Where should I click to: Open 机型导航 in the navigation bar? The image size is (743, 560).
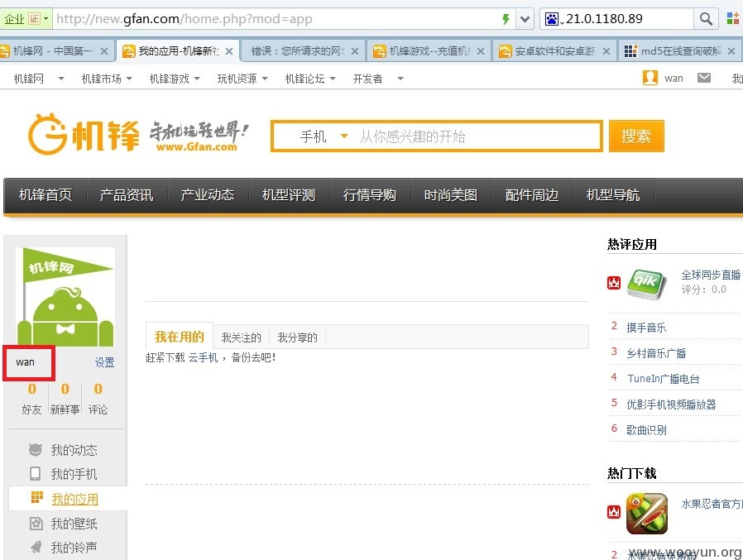point(613,194)
